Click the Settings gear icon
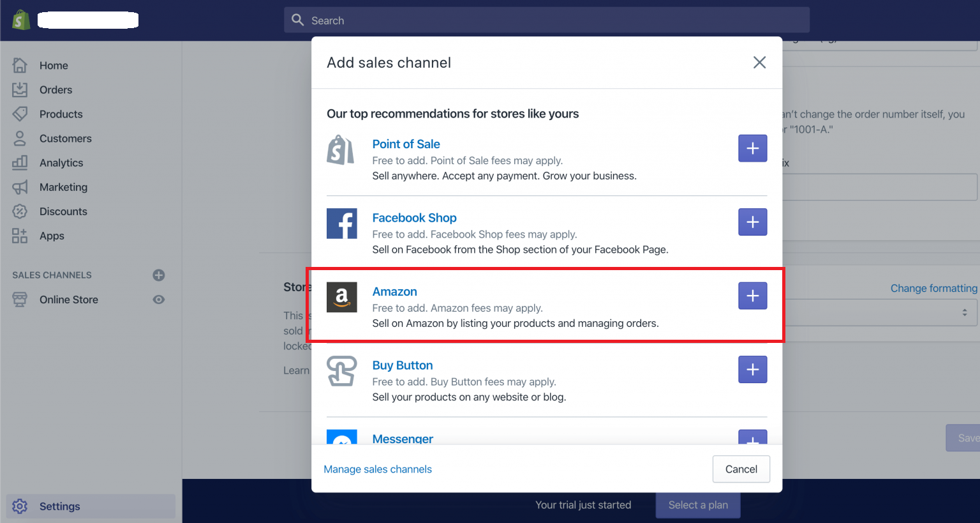This screenshot has height=523, width=980. (x=20, y=506)
